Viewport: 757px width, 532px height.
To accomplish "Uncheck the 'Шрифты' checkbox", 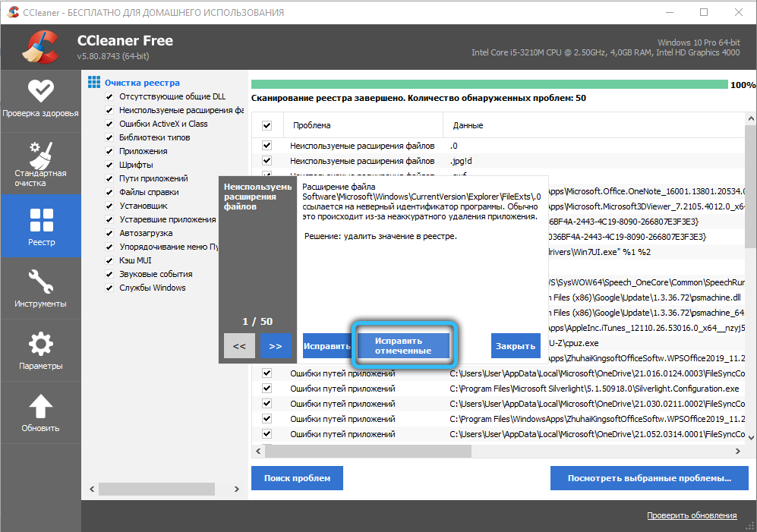I will click(x=109, y=165).
